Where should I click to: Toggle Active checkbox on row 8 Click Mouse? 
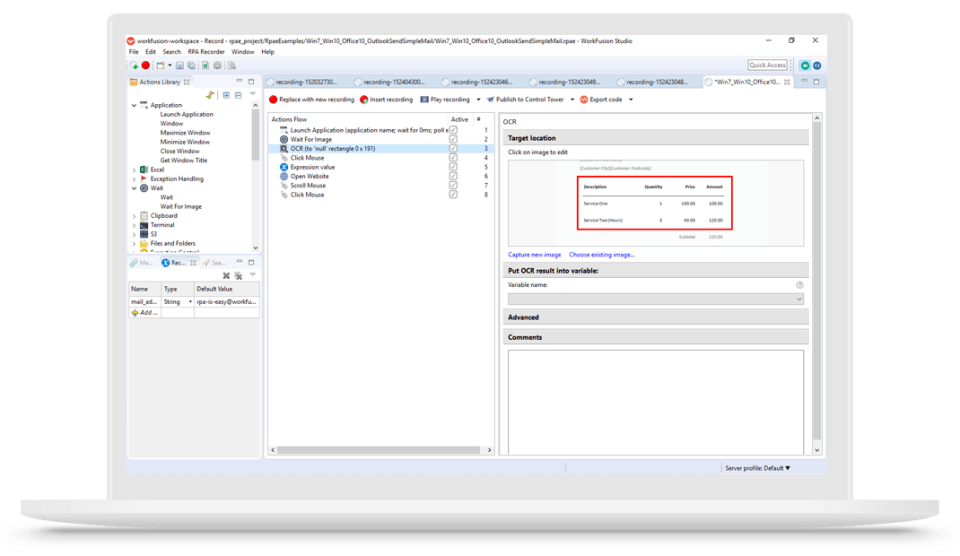[453, 195]
